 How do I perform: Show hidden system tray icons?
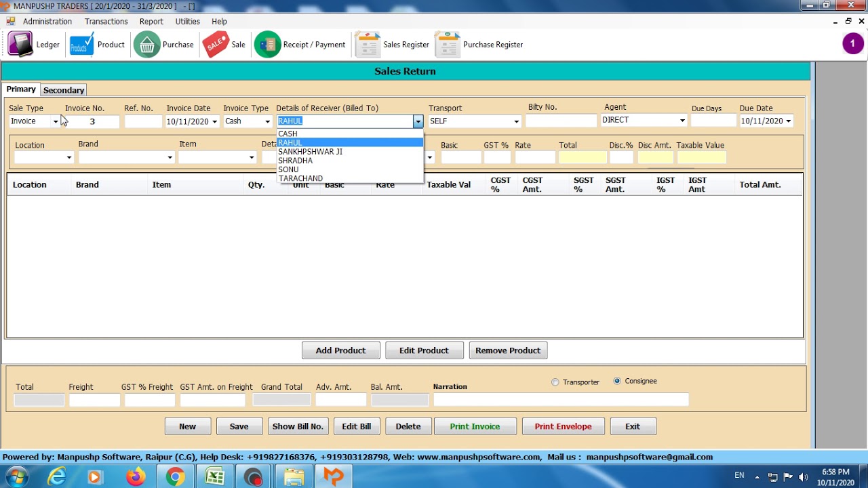point(757,477)
